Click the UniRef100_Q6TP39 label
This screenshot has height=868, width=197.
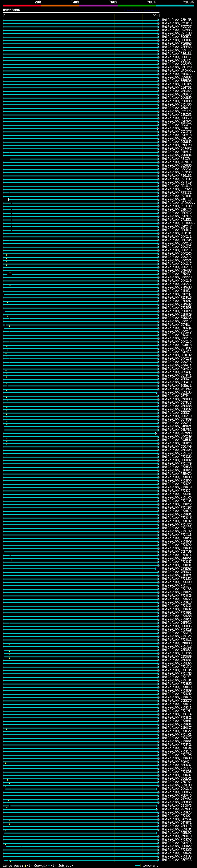click(x=176, y=419)
